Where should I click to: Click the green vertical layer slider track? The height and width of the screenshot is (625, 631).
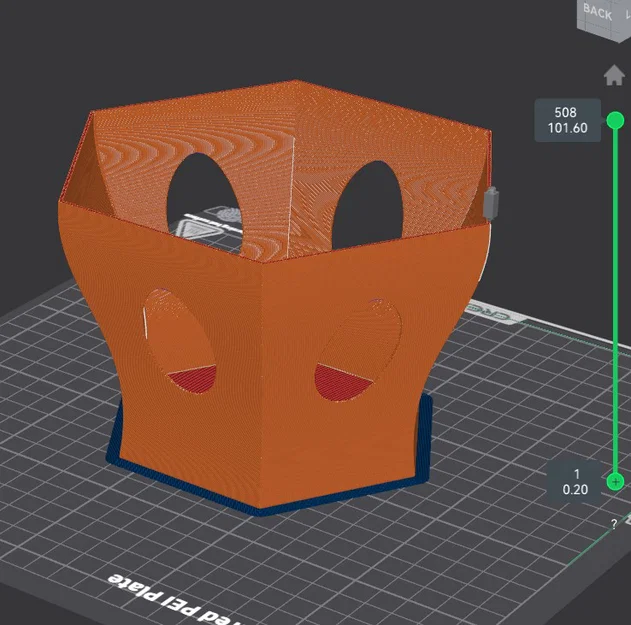[615, 301]
